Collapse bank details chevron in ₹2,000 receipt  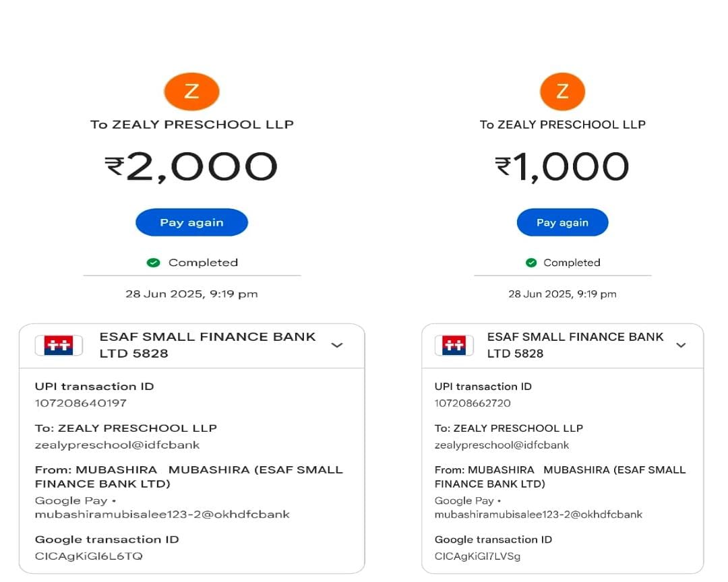pyautogui.click(x=337, y=346)
